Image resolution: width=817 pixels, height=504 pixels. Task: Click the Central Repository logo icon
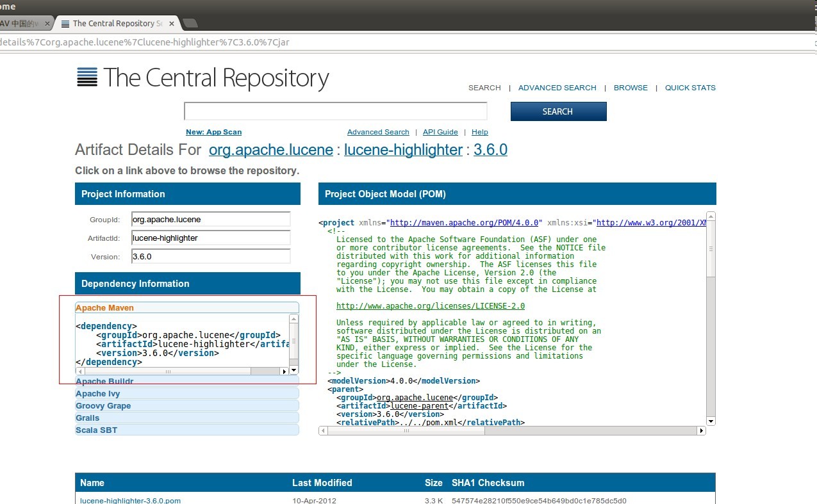point(87,77)
